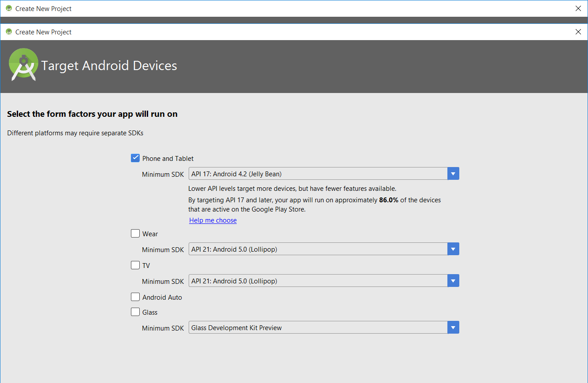Click the Android Studio logo in the header banner
Screen dimensions: 588x383
click(23, 63)
